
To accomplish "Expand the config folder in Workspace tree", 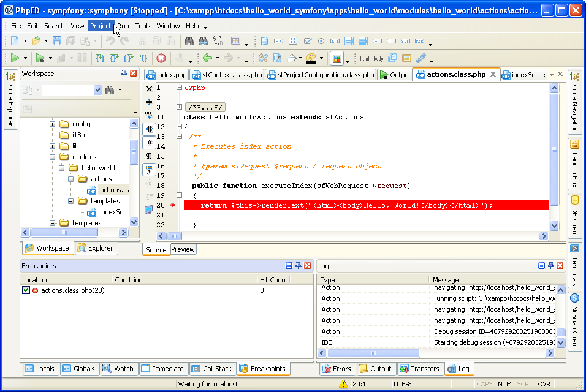I will point(53,124).
